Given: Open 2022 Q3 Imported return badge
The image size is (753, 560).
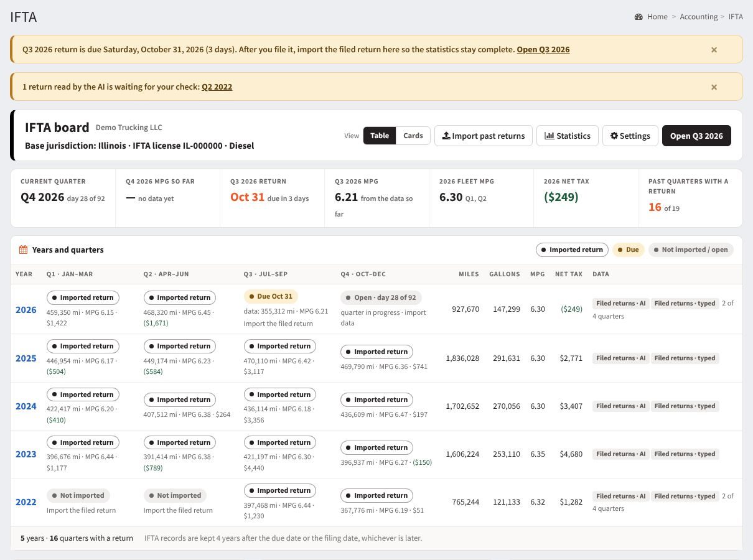Looking at the screenshot, I should [280, 490].
